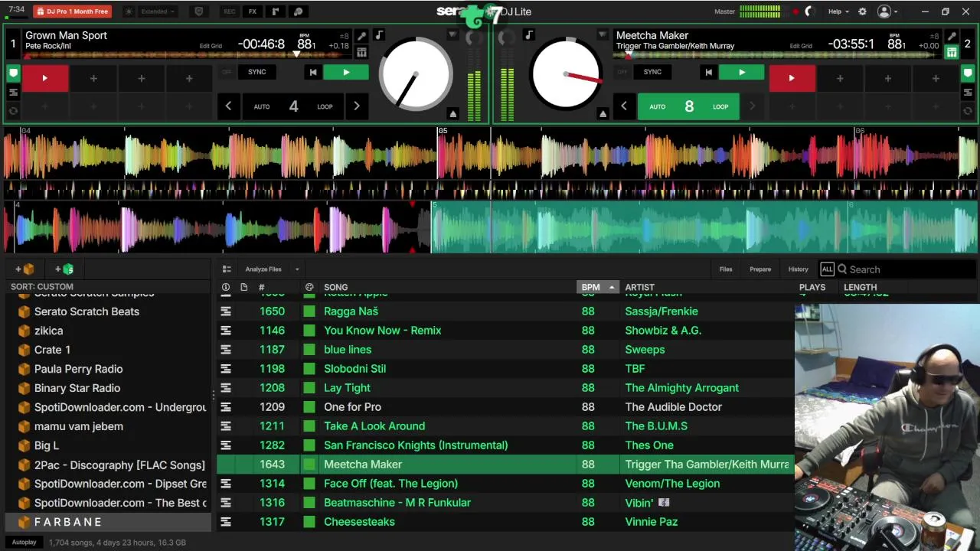This screenshot has width=980, height=551.
Task: Disable deck 2 active auto loop 8
Action: pos(689,106)
